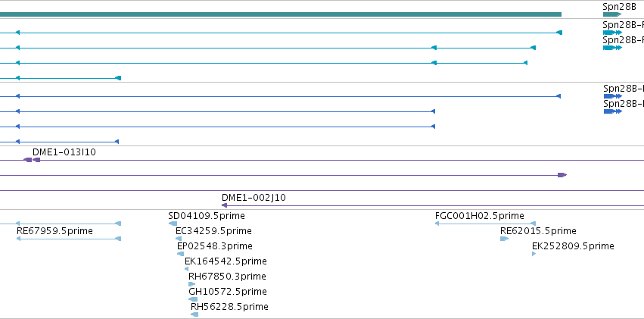Select the EK164542.5prime label
This screenshot has width=644, height=319.
coord(226,261)
